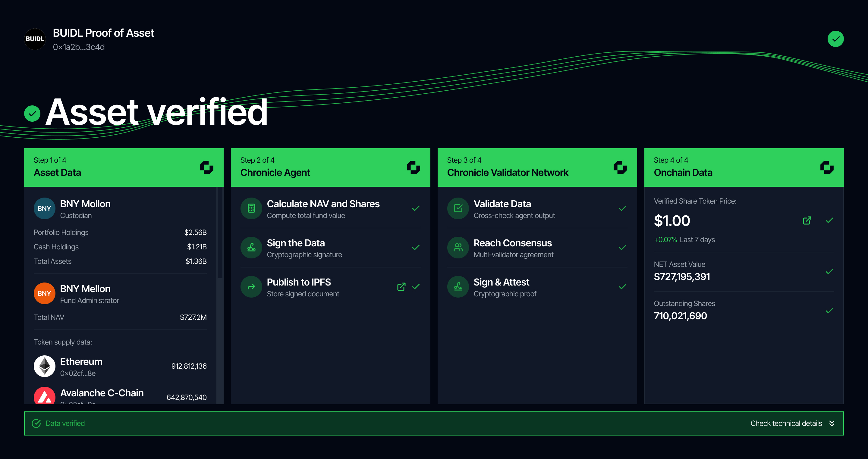Click the BUIDL logo avatar
This screenshot has width=868, height=459.
(35, 39)
